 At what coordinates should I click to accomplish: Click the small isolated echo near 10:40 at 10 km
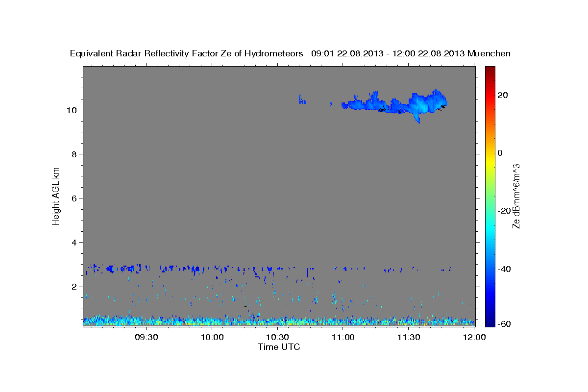302,99
